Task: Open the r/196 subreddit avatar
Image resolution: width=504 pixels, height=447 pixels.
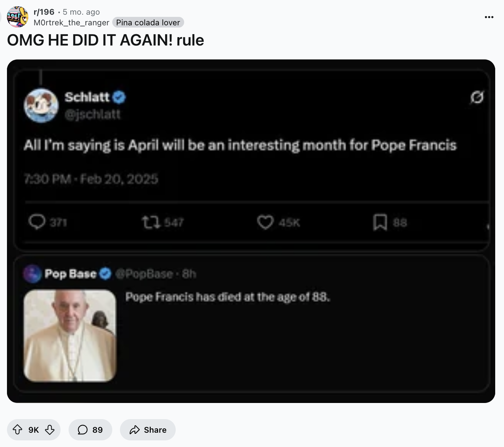Action: point(18,17)
